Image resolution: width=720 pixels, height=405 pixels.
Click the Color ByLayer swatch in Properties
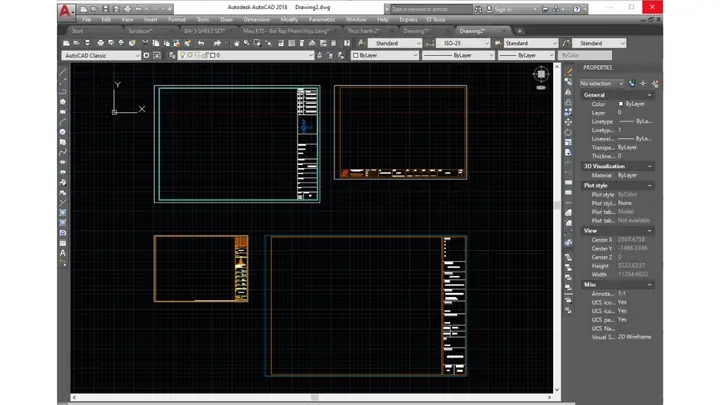621,104
